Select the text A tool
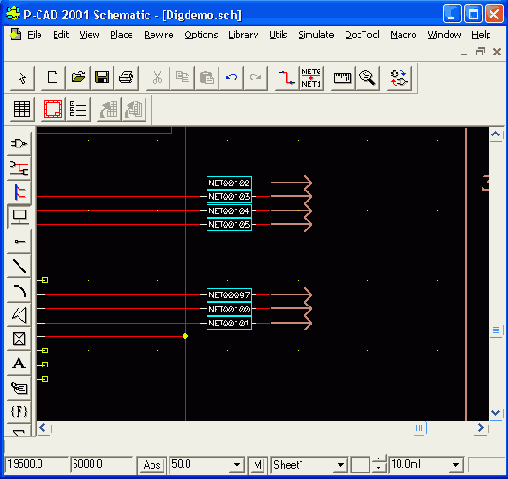The width and height of the screenshot is (508, 479). [19, 364]
